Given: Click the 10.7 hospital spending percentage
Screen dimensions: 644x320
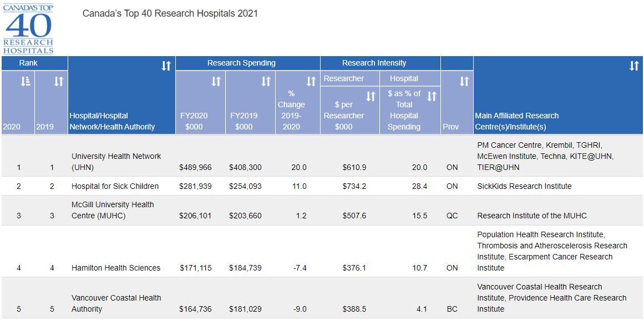Looking at the screenshot, I should pos(420,268).
